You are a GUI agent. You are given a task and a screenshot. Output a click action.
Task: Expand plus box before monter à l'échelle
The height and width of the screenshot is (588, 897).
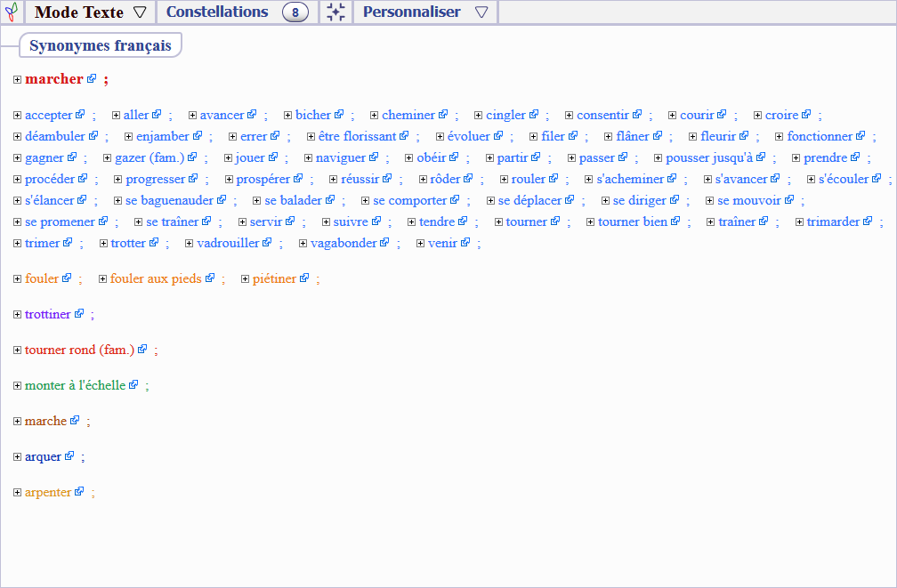(18, 385)
